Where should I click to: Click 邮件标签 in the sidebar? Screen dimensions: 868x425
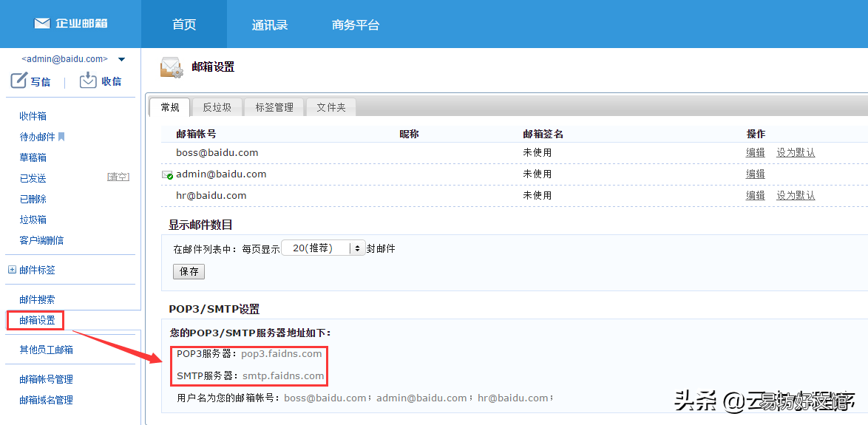pos(37,270)
